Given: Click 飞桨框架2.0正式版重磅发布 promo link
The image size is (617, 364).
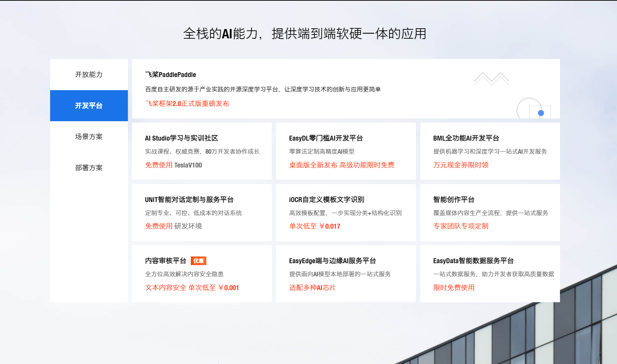Looking at the screenshot, I should click(x=187, y=104).
